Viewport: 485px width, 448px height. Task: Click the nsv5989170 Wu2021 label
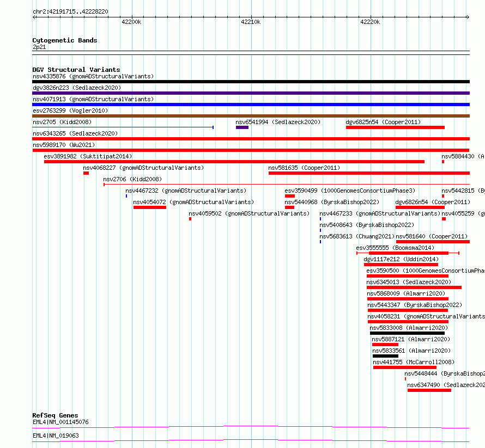click(x=64, y=145)
